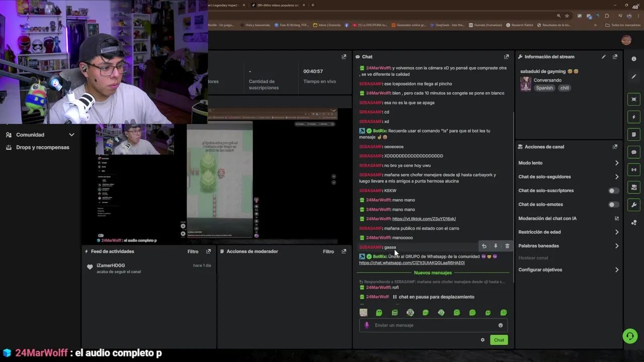
Task: Open the profile avatar menu
Action: 626,40
